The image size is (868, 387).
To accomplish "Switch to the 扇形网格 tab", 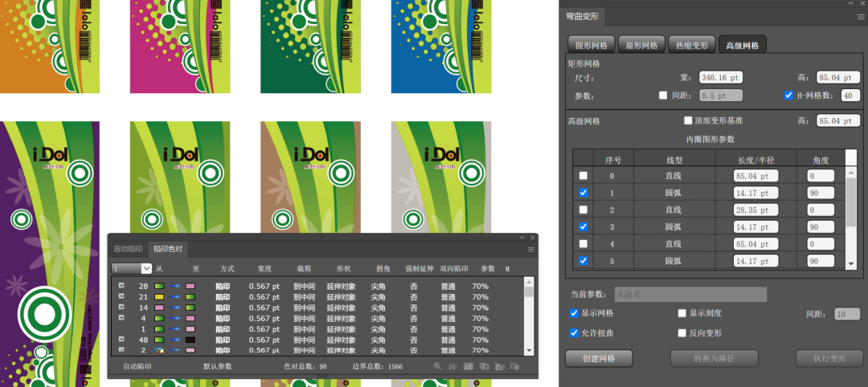I will 641,45.
